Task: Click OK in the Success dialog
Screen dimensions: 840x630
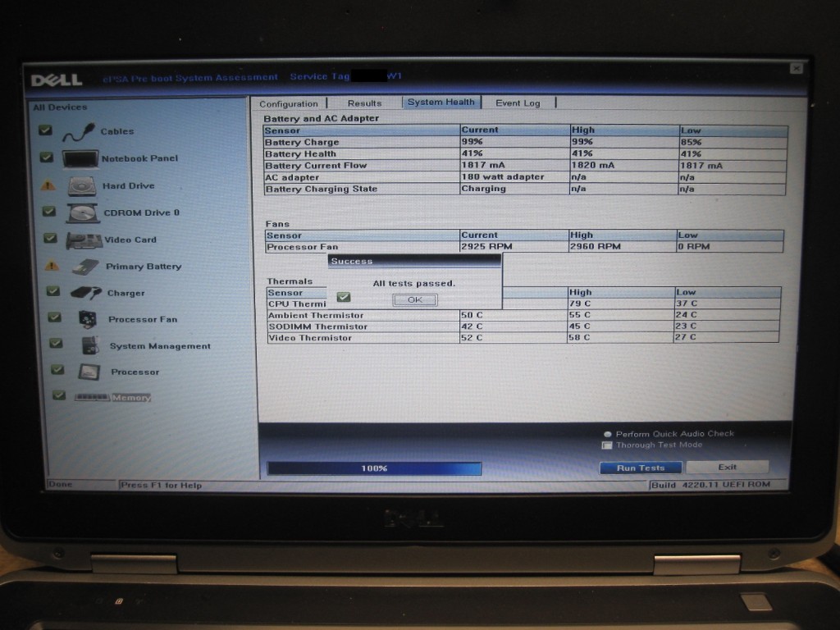Action: 415,300
